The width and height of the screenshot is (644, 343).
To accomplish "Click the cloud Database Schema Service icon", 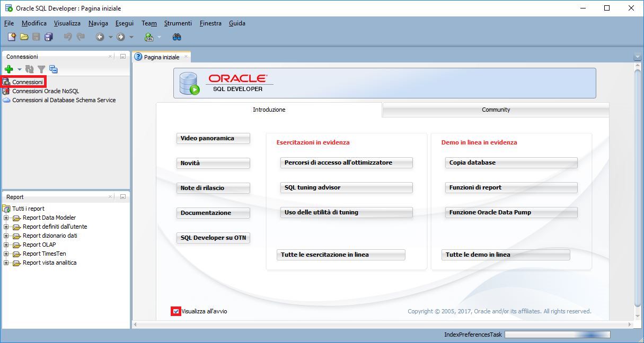I will pos(7,100).
